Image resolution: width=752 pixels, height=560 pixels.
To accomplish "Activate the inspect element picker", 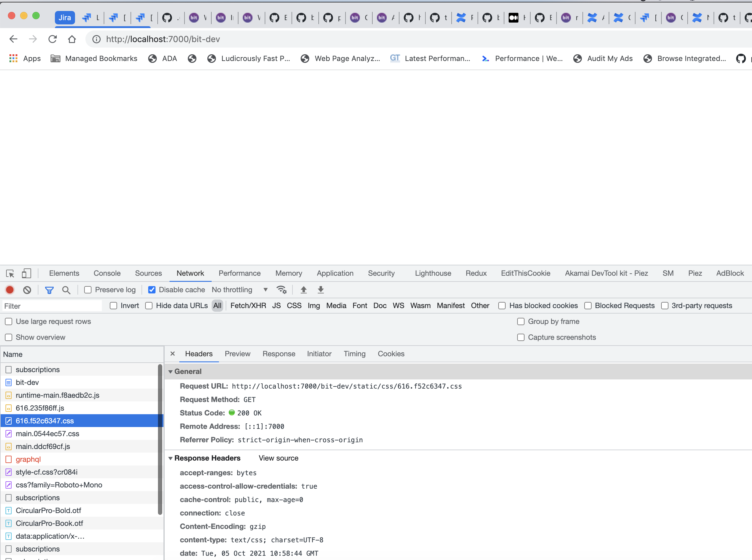I will pos(10,273).
